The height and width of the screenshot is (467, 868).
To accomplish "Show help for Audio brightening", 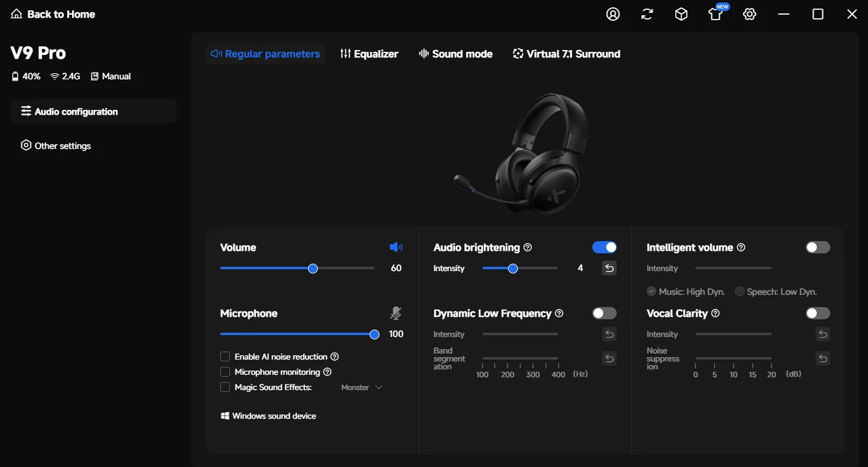I will pyautogui.click(x=528, y=247).
